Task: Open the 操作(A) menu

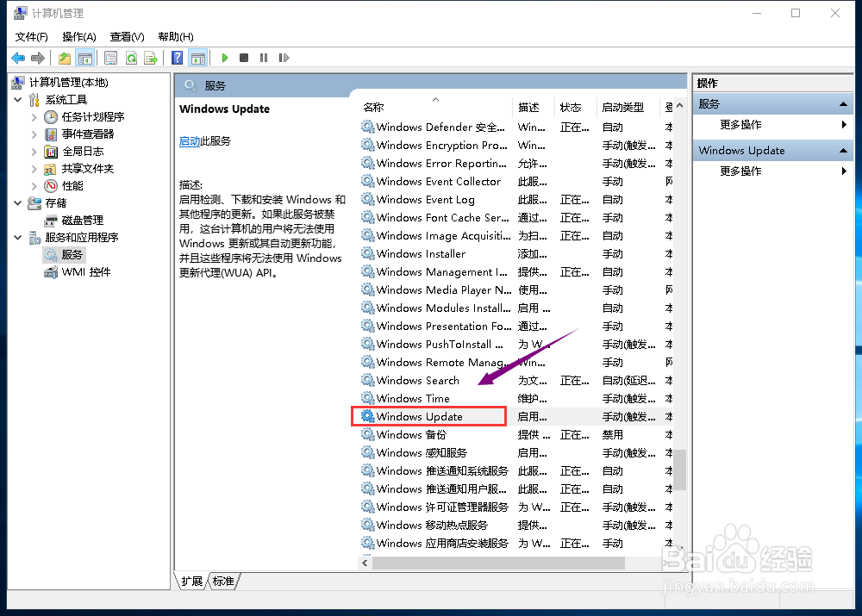Action: pyautogui.click(x=79, y=37)
